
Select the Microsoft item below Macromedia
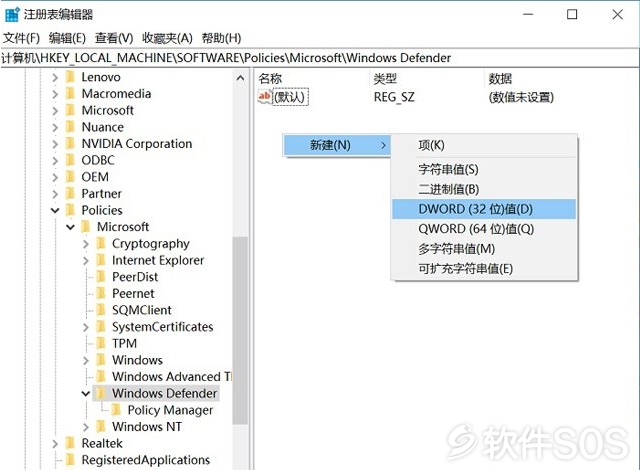click(108, 111)
